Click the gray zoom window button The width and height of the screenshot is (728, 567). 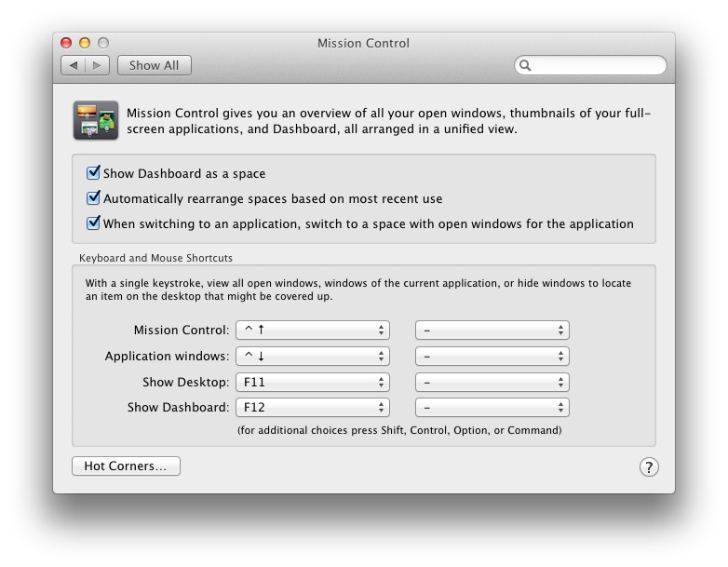click(103, 43)
